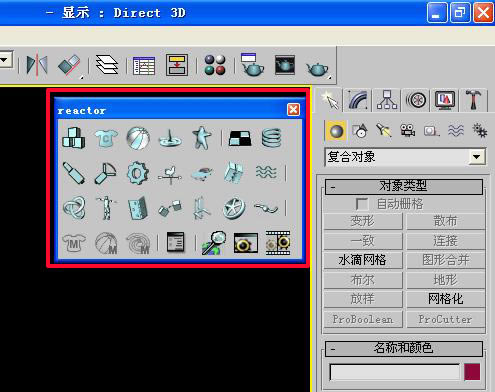Image resolution: width=495 pixels, height=392 pixels.
Task: Create Deforming Mesh Collection star figure icon
Action: tap(202, 138)
